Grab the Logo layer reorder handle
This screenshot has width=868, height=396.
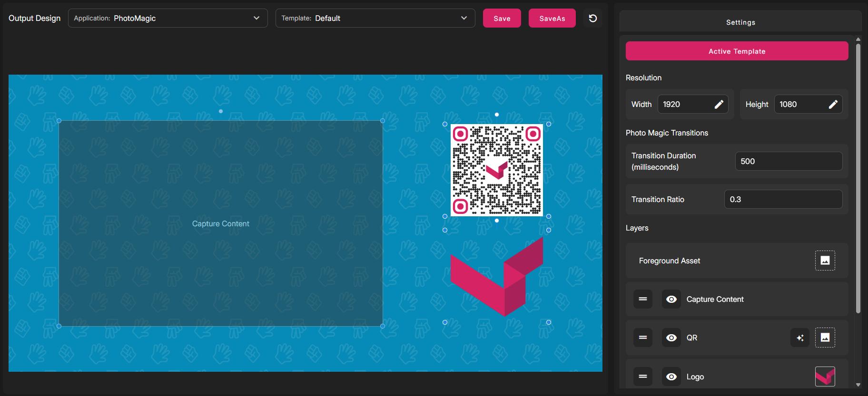pos(643,377)
